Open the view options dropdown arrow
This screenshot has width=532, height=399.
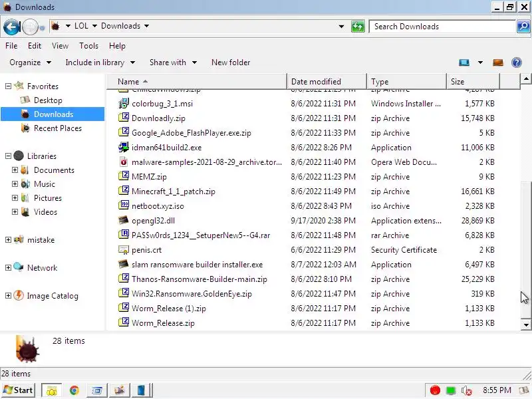pos(480,63)
